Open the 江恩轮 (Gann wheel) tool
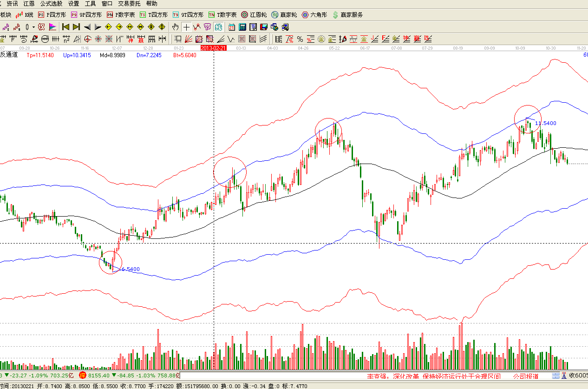The width and height of the screenshot is (588, 389). pyautogui.click(x=254, y=15)
